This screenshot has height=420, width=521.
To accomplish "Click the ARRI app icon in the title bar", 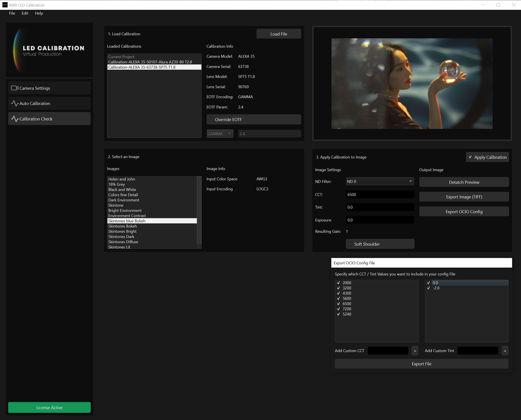I will pos(5,5).
